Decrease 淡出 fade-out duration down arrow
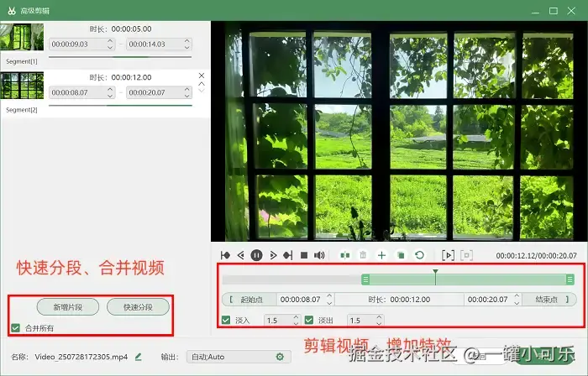 (380, 324)
